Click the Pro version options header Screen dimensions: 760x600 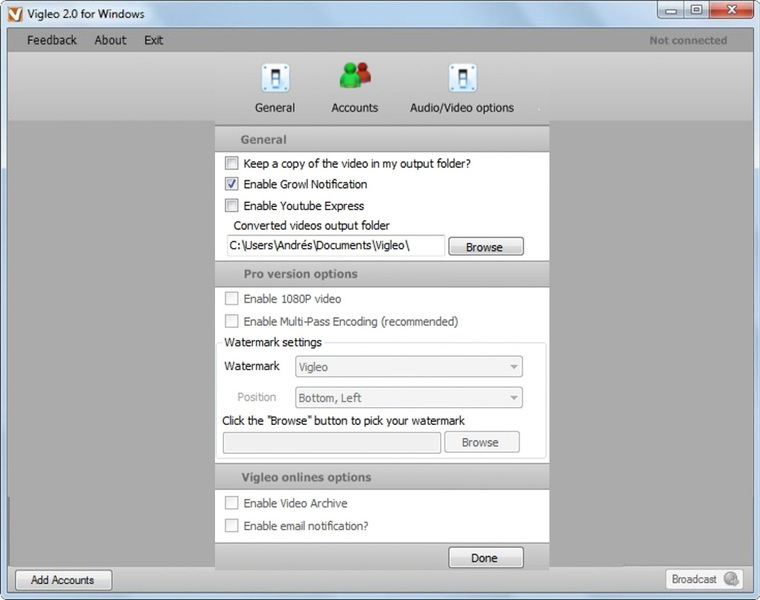pyautogui.click(x=301, y=274)
